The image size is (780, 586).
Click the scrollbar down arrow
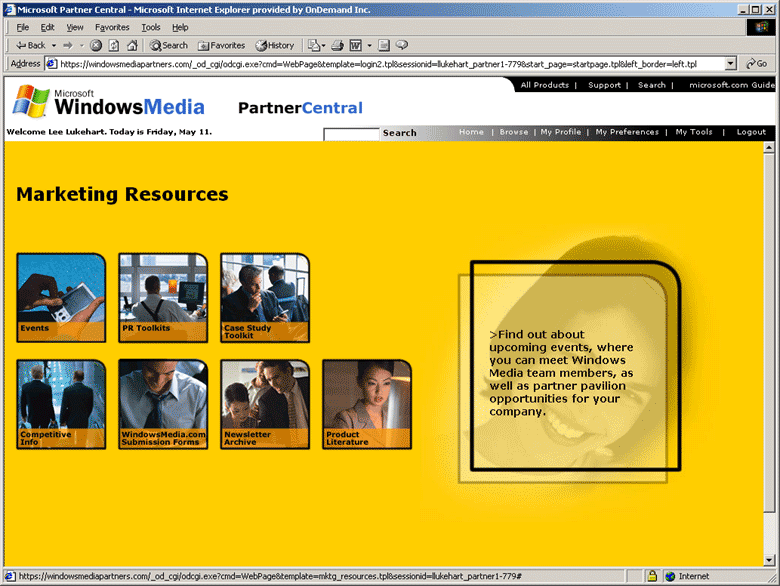[x=769, y=560]
